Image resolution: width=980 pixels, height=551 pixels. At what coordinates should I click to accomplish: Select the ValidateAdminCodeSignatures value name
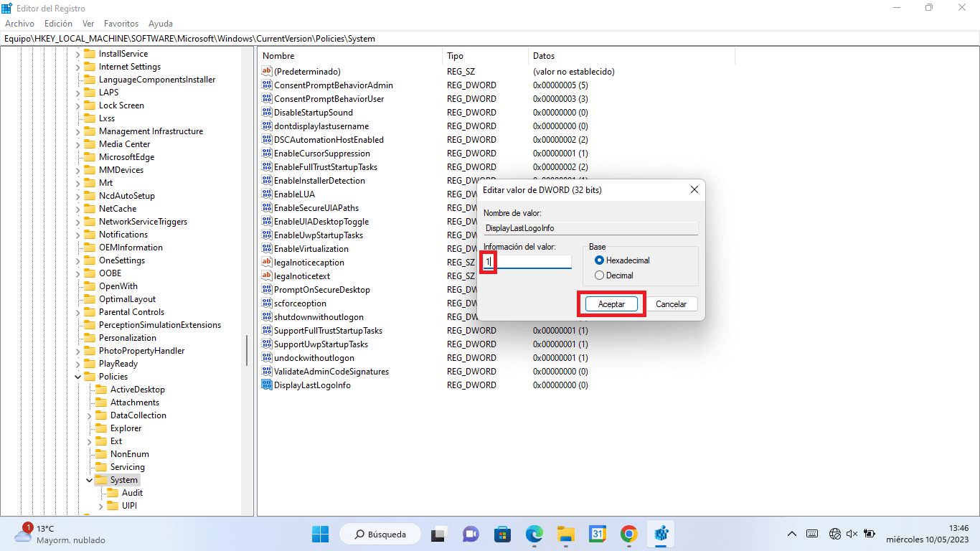[x=331, y=372]
